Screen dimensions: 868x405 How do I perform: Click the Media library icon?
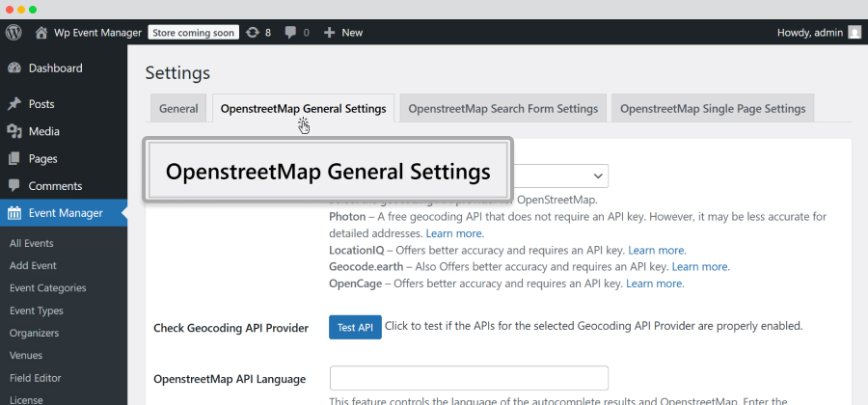pos(14,131)
